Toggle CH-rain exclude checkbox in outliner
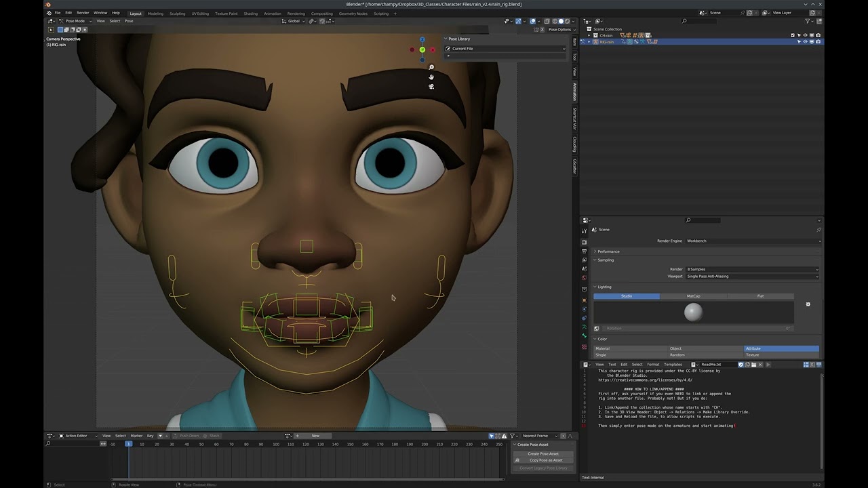The width and height of the screenshot is (868, 488). [x=793, y=35]
